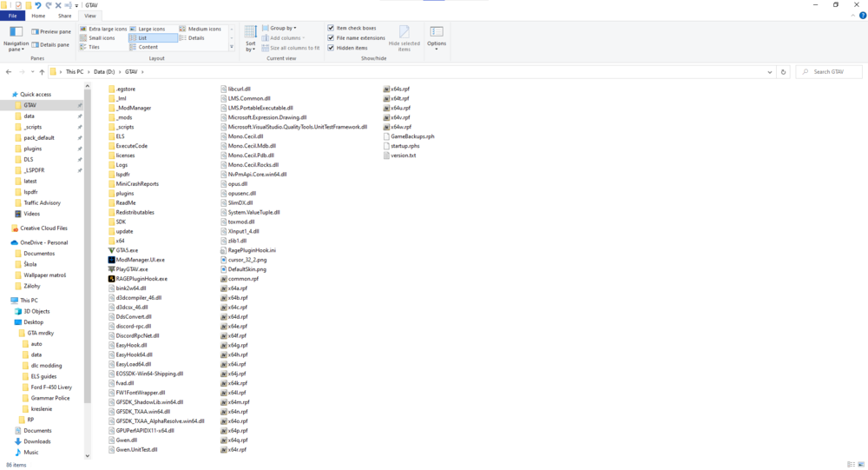Viewport: 868px width, 470px height.
Task: Expand the chevron after Data (D:) in address bar
Action: click(120, 72)
